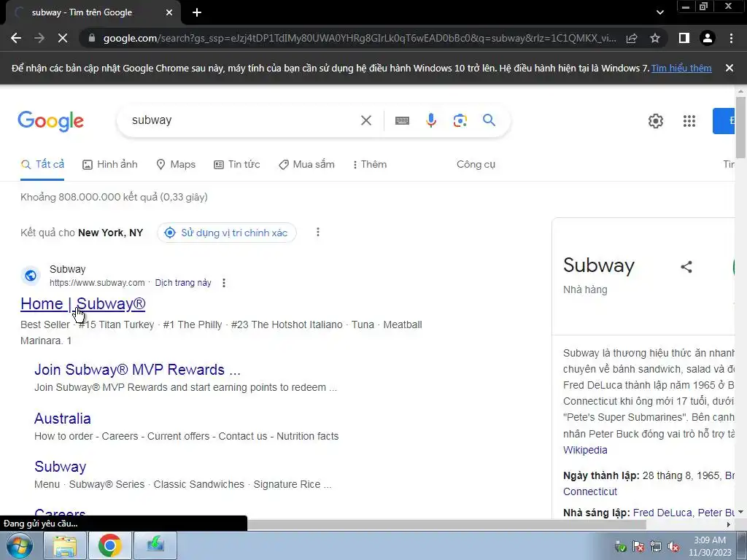Viewport: 747px width, 560px height.
Task: Click Sử dụng vị trí chính xác button
Action: tap(226, 233)
